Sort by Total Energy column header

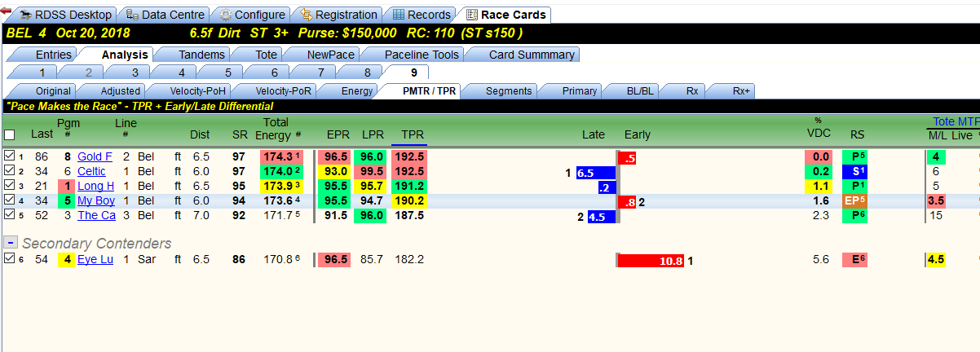(x=276, y=129)
